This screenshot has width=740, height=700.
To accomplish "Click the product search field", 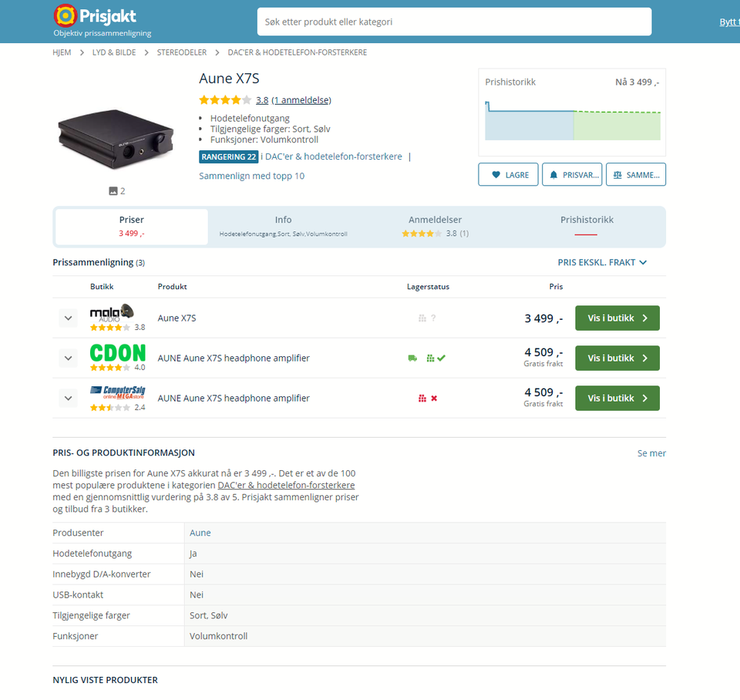I will click(x=454, y=22).
